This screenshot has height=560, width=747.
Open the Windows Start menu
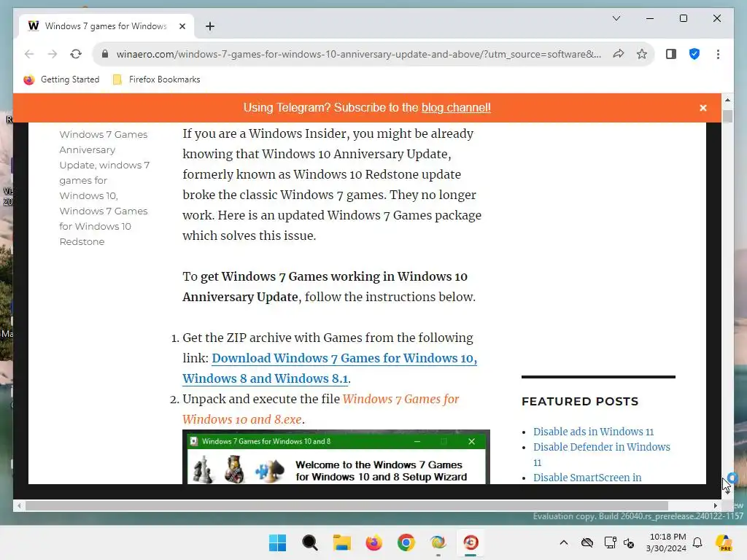pos(277,542)
